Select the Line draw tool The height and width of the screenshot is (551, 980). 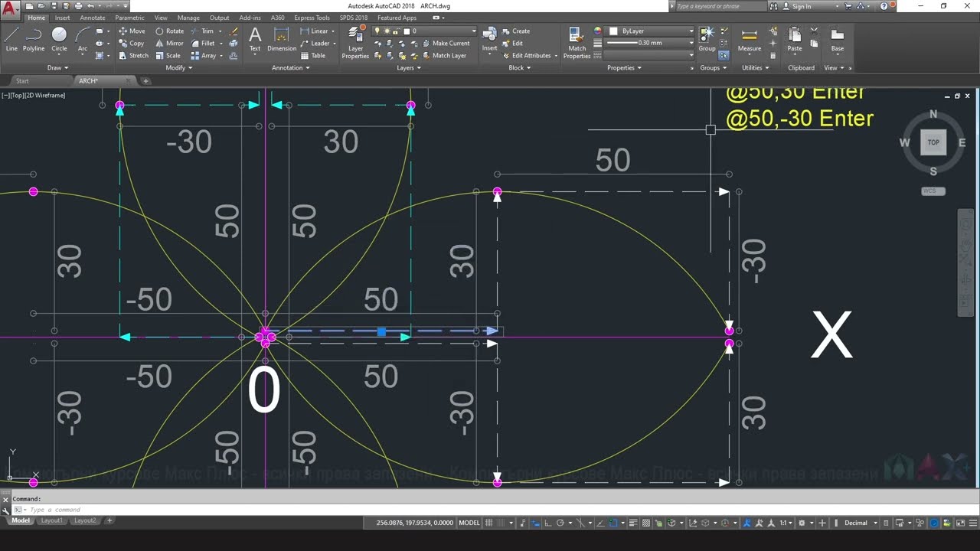point(11,39)
